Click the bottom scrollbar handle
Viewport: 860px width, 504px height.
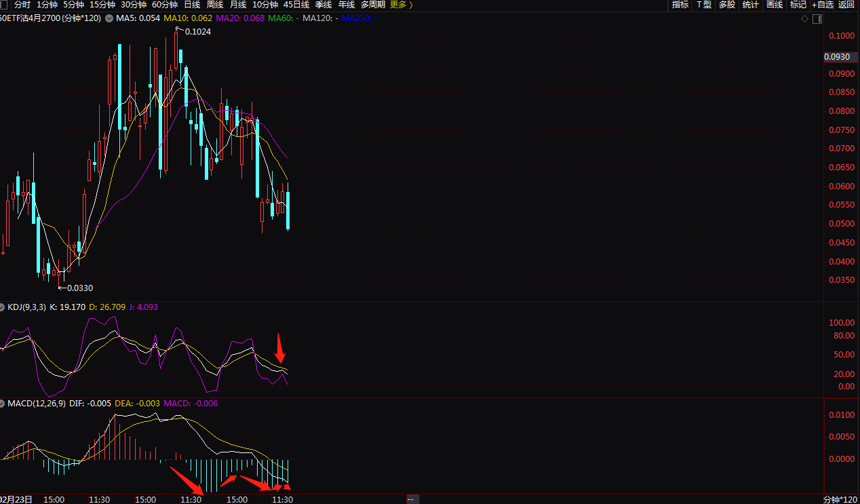click(x=410, y=500)
